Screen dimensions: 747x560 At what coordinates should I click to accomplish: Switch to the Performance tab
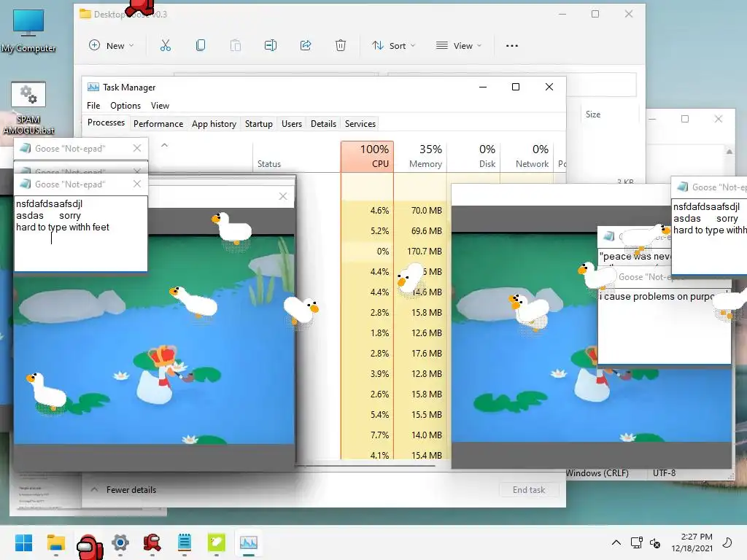[x=158, y=124]
